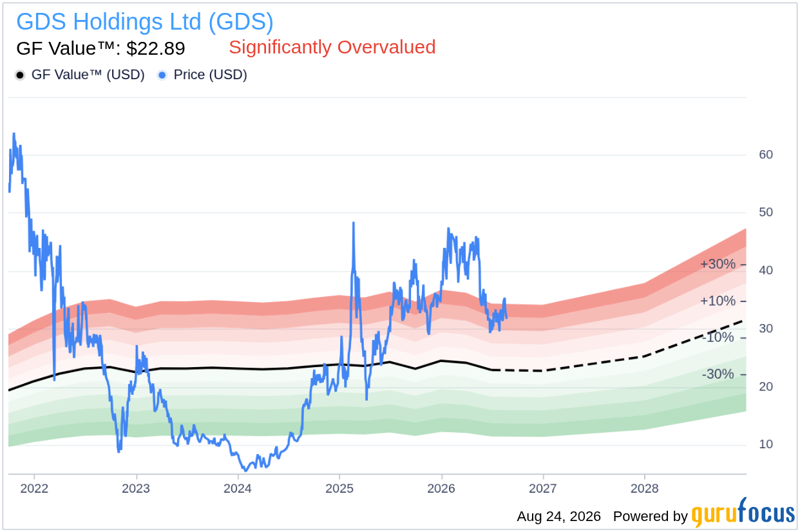The image size is (800, 532).
Task: Click the 10 y-axis value
Action: (x=766, y=444)
